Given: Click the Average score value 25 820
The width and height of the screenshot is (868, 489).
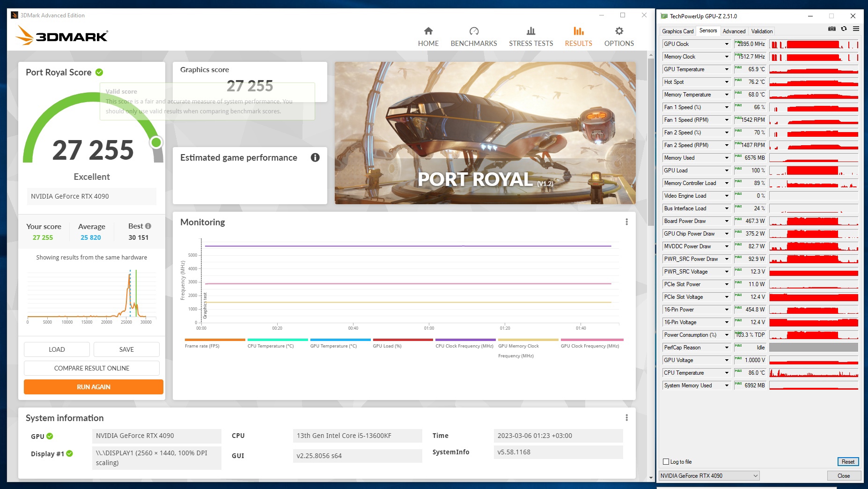Looking at the screenshot, I should point(91,237).
